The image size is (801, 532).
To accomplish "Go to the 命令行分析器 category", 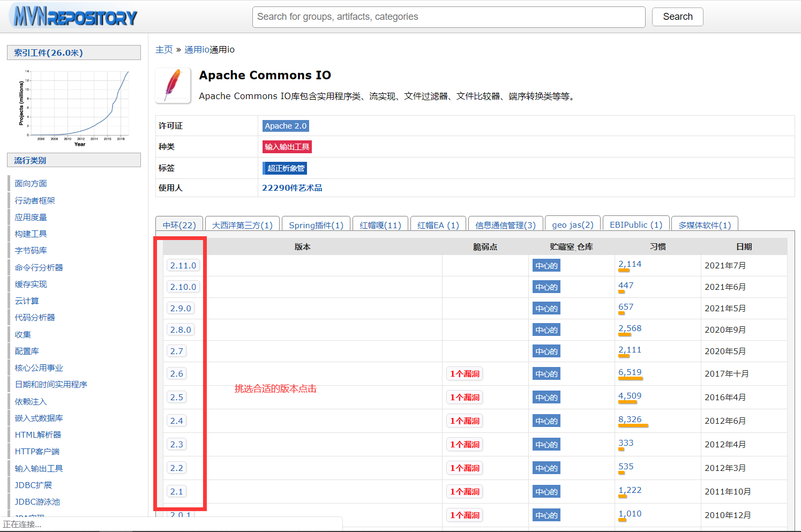I will tap(39, 267).
